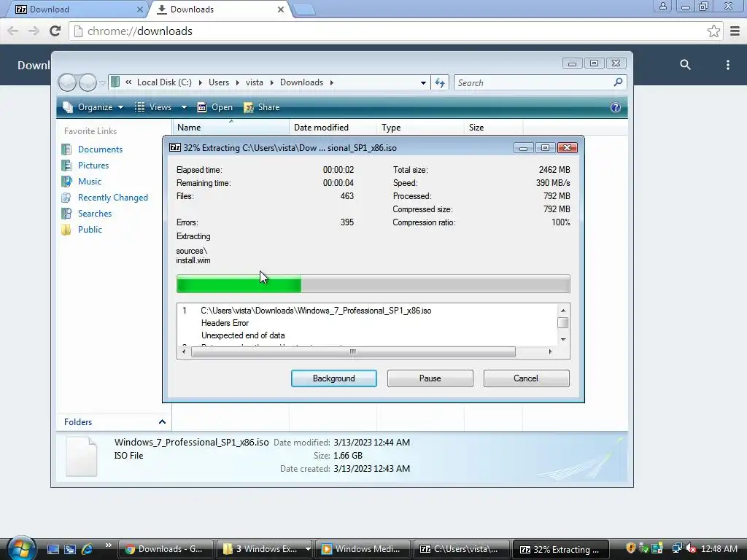This screenshot has height=560, width=747.
Task: Click the ISO file name in details pane
Action: click(192, 442)
